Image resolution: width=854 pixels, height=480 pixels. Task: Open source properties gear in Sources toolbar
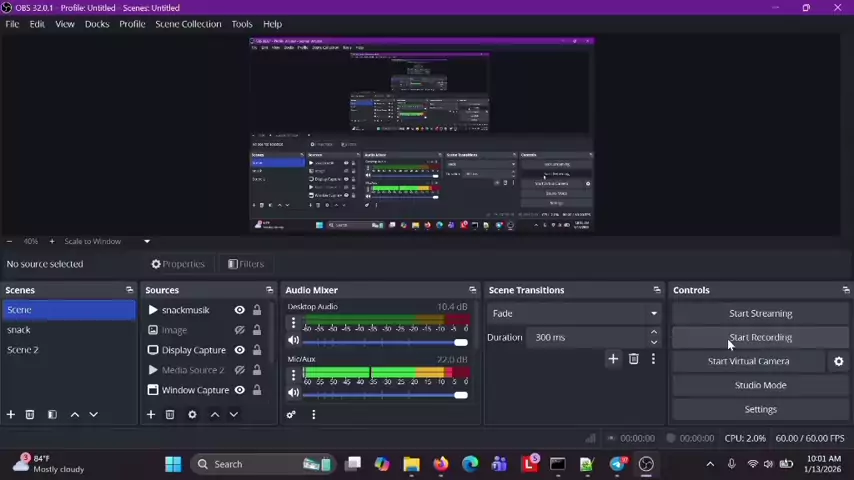(x=192, y=414)
